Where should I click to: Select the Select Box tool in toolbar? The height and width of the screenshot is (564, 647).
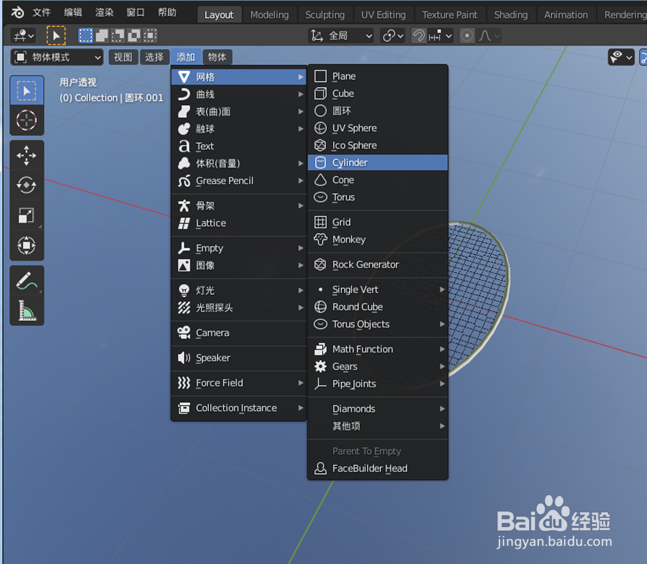27,91
